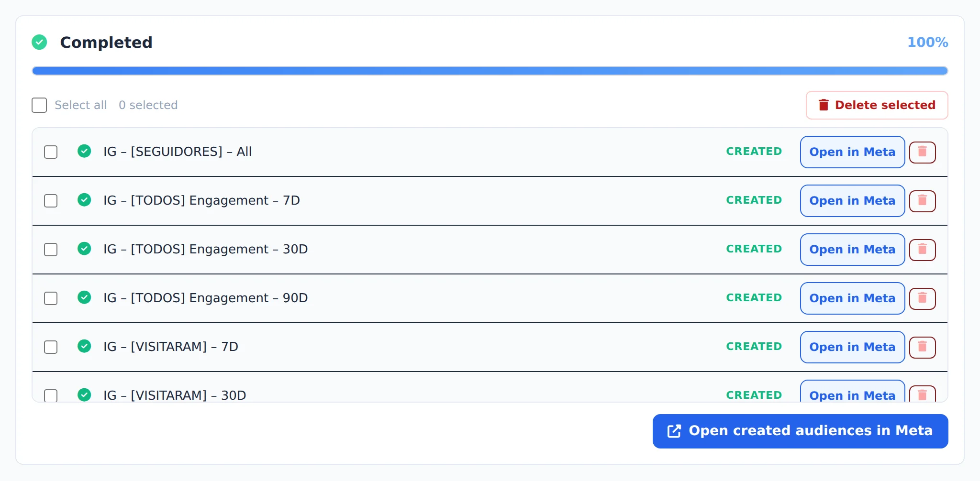Select checkbox for Engagement – 7D audience
Viewport: 980px width, 481px height.
[51, 201]
